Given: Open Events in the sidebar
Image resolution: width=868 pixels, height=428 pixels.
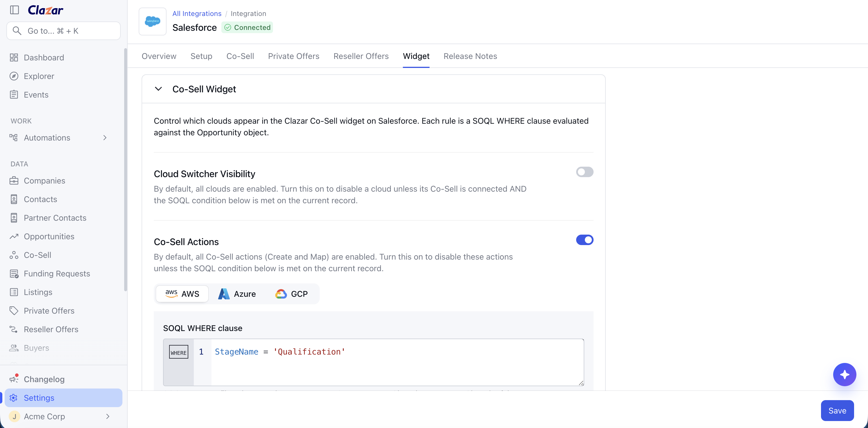Looking at the screenshot, I should pos(63,94).
